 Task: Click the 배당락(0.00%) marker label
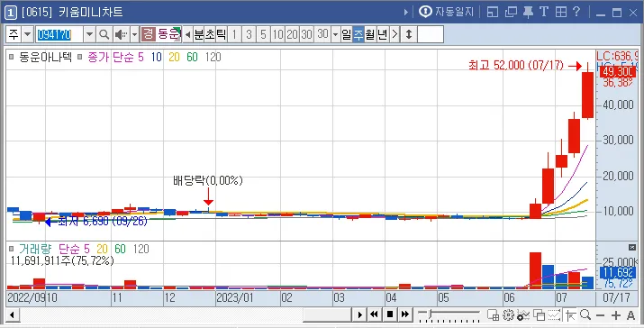[208, 181]
